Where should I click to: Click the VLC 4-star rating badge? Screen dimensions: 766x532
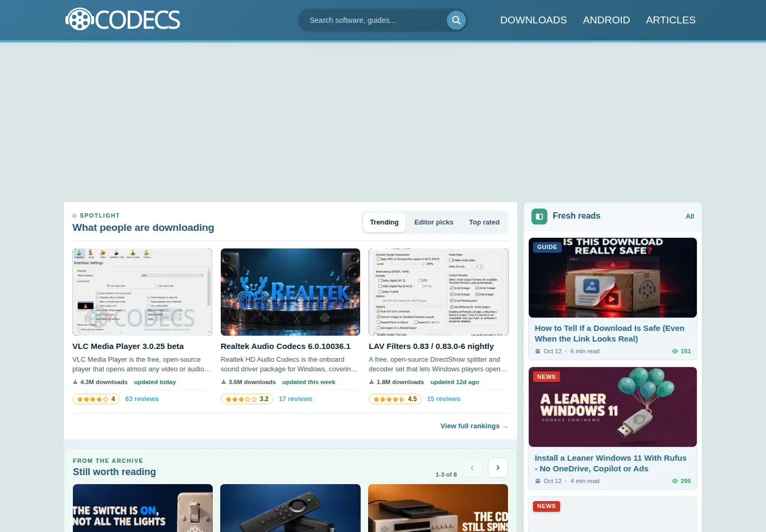click(x=96, y=399)
